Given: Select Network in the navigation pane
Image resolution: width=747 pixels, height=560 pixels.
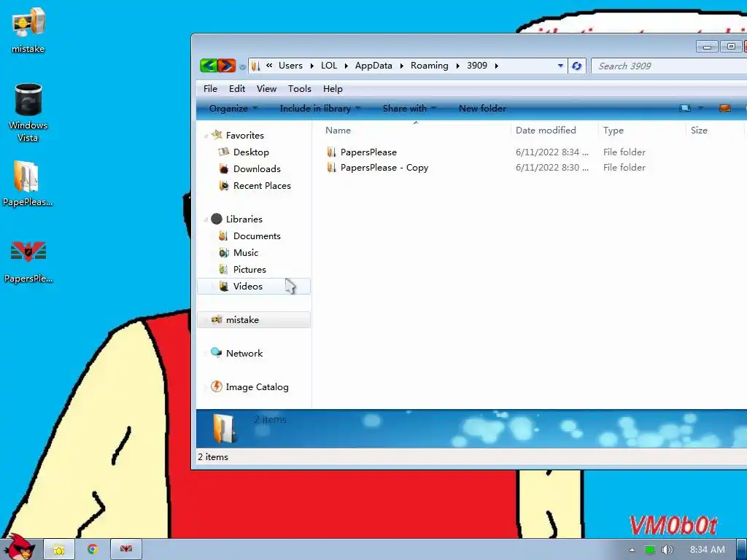Looking at the screenshot, I should pos(244,354).
